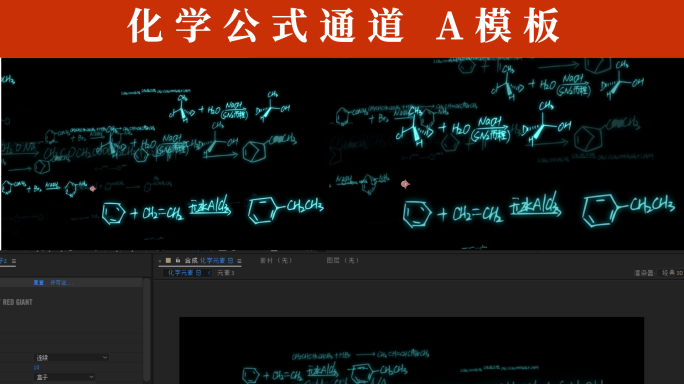Image resolution: width=684 pixels, height=384 pixels.
Task: Close the 化学元素 总 composition tab
Action: (160, 261)
